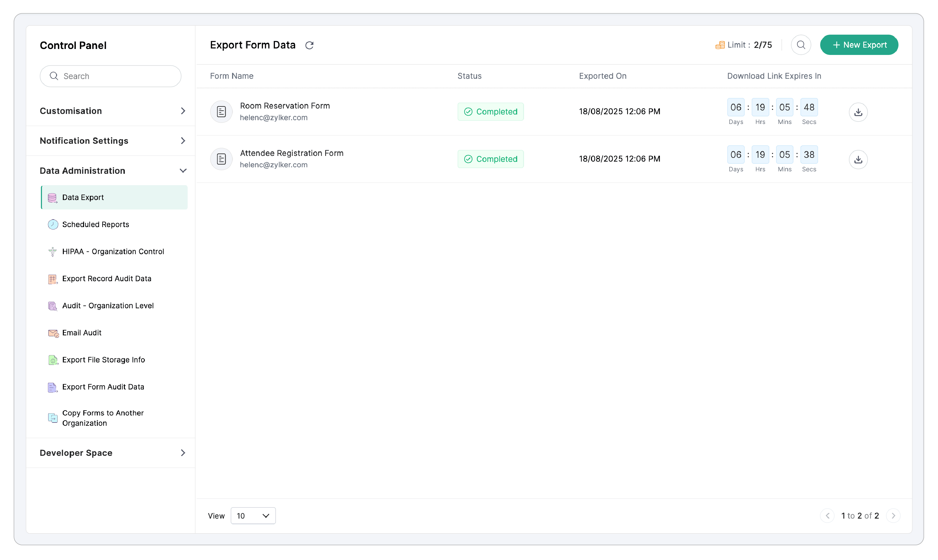This screenshot has width=938, height=560.
Task: Click the HIPAA Organization Control icon
Action: [53, 252]
